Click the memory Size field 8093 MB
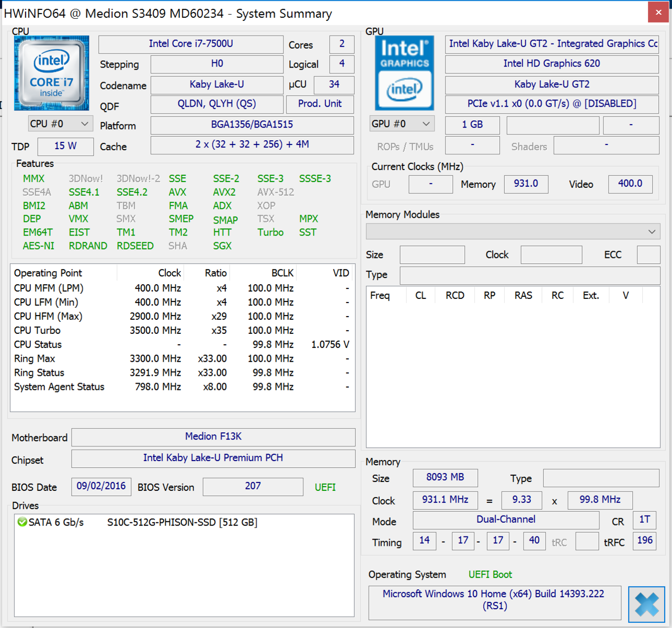The image size is (672, 628). tap(445, 478)
